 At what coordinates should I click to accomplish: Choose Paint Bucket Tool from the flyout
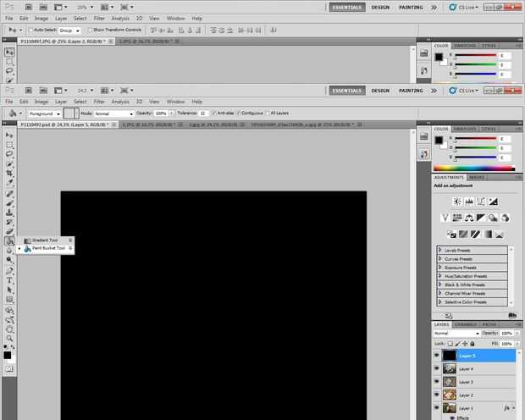(45, 248)
